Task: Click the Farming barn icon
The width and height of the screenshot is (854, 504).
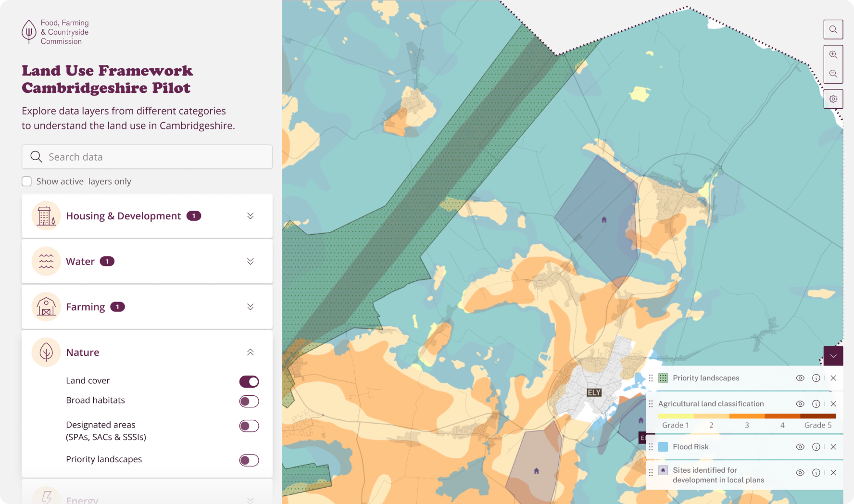Action: (46, 306)
